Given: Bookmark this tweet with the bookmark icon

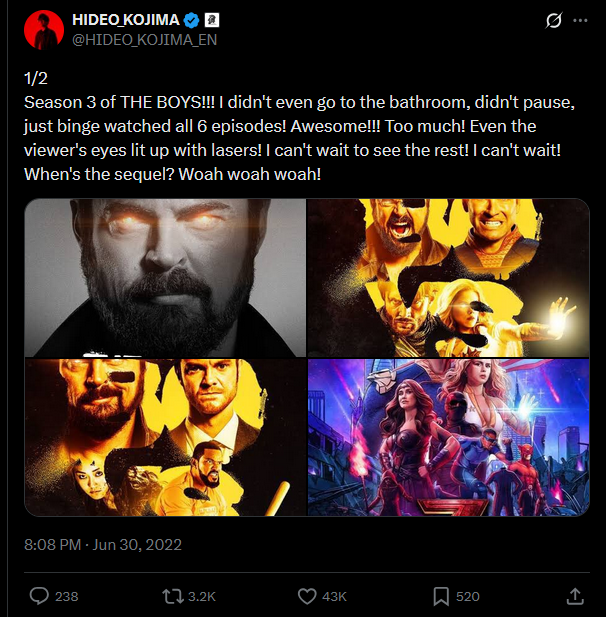Looking at the screenshot, I should click(x=441, y=596).
